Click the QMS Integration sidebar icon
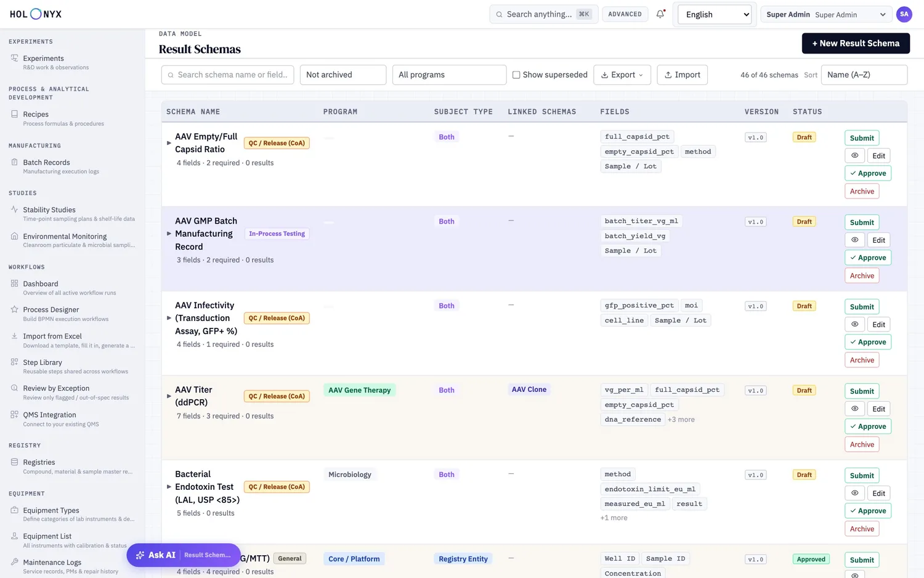 (x=14, y=415)
